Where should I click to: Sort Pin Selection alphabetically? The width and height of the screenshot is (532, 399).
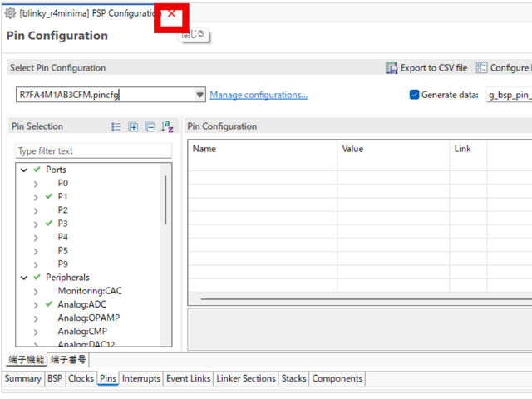(167, 126)
